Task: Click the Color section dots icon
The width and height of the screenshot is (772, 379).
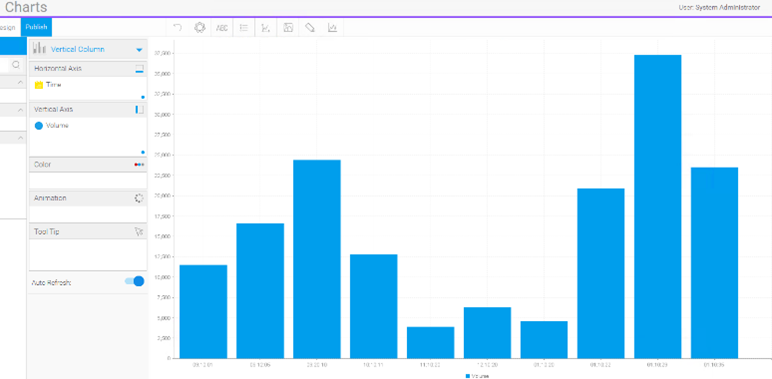Action: coord(139,164)
